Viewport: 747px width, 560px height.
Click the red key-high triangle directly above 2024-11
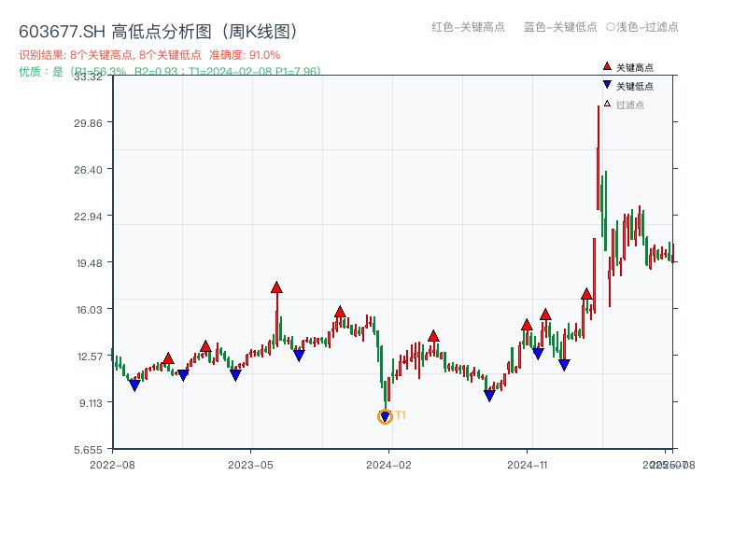click(527, 325)
